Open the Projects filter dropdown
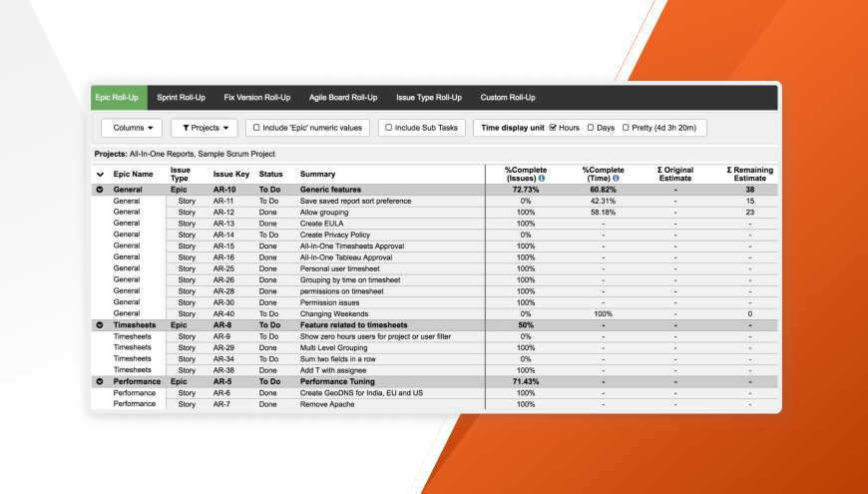 [205, 128]
